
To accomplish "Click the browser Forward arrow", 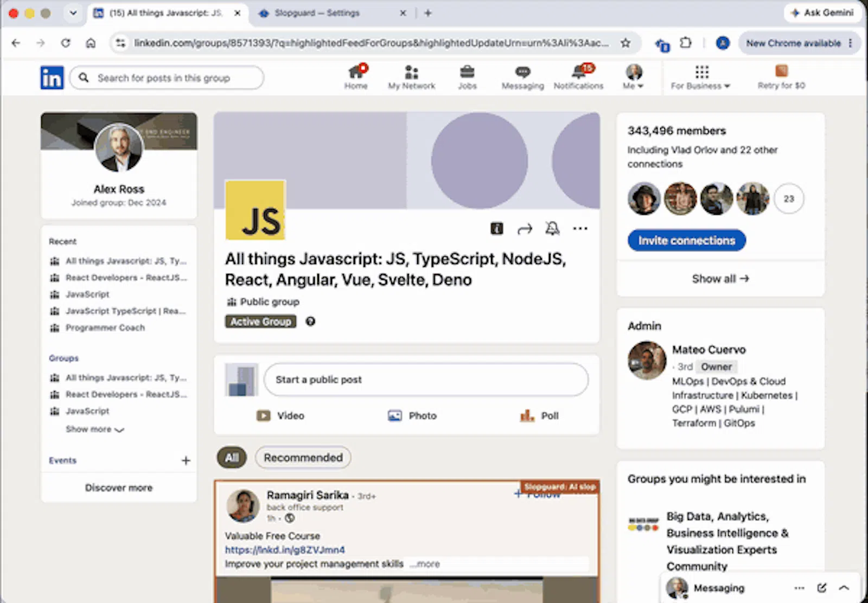I will point(41,43).
